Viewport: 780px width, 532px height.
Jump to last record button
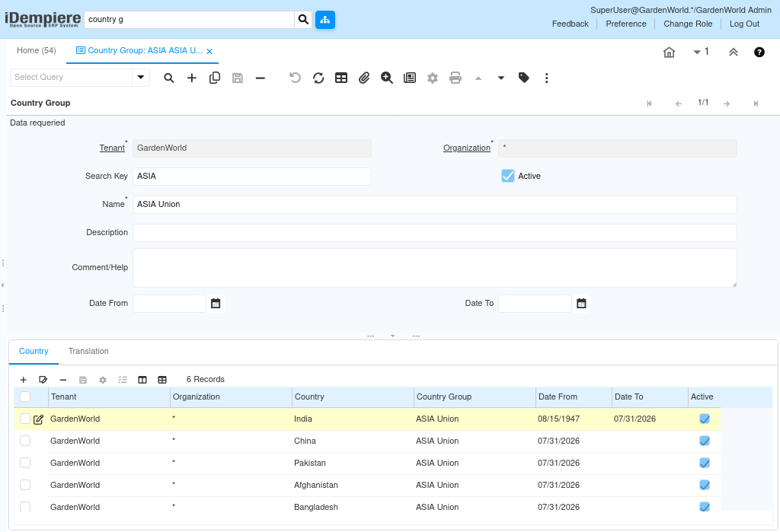pos(756,104)
